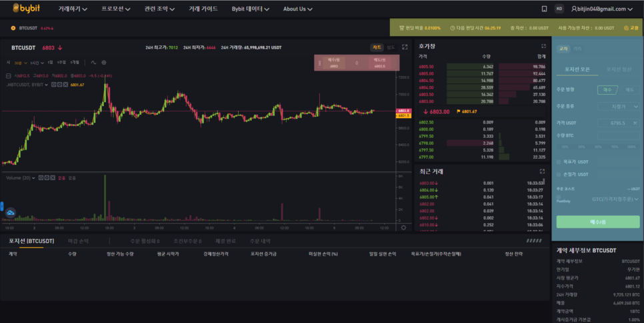Select the 1주일 chart interval
This screenshot has height=323, width=644.
[61, 63]
